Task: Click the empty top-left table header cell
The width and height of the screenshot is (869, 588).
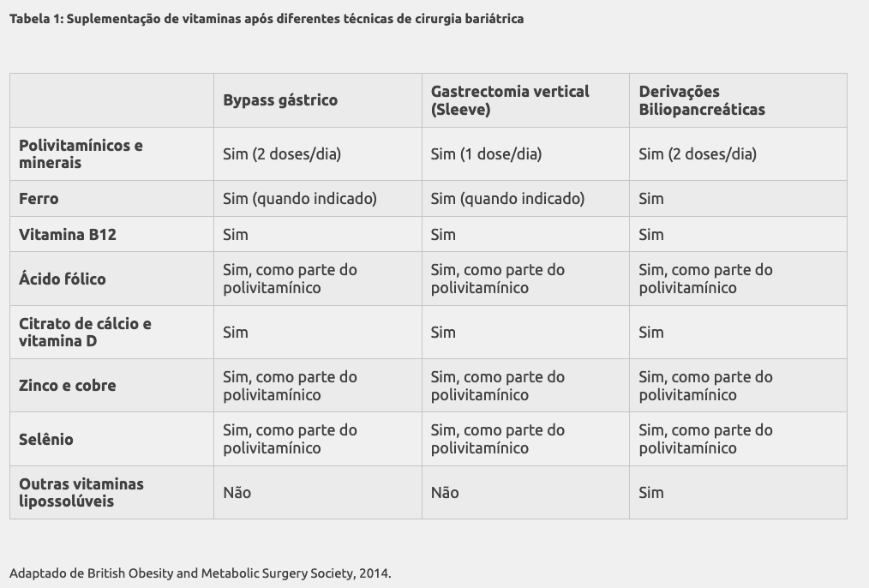Action: pos(112,100)
